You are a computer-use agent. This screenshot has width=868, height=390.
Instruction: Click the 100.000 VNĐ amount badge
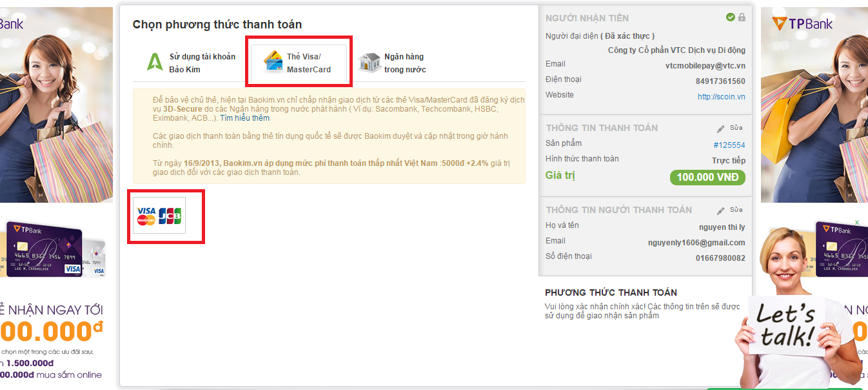(x=707, y=178)
